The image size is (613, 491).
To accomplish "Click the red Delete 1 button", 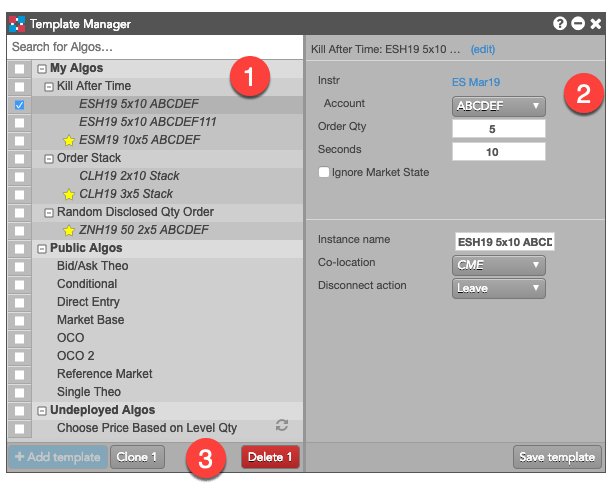I will coord(270,457).
